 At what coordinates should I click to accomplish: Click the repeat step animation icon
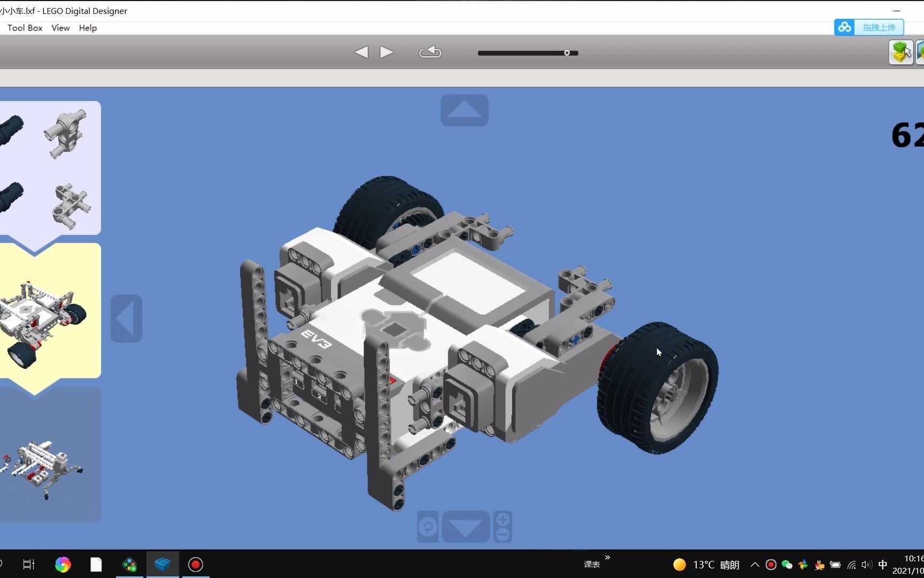click(430, 52)
